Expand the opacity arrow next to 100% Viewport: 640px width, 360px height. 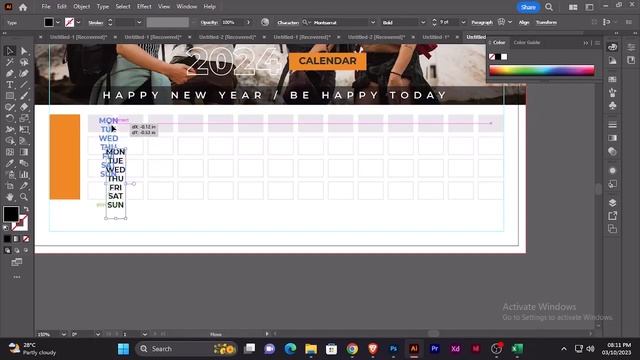tap(248, 22)
